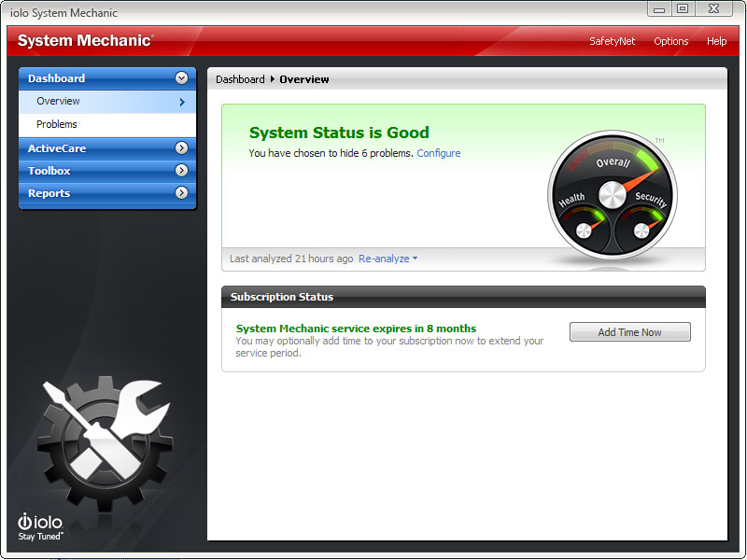Click the Add Time Now button
The width and height of the screenshot is (747, 560).
(x=629, y=332)
